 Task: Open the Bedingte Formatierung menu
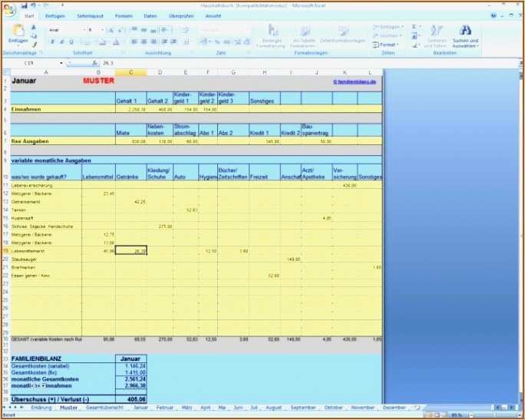coord(271,36)
